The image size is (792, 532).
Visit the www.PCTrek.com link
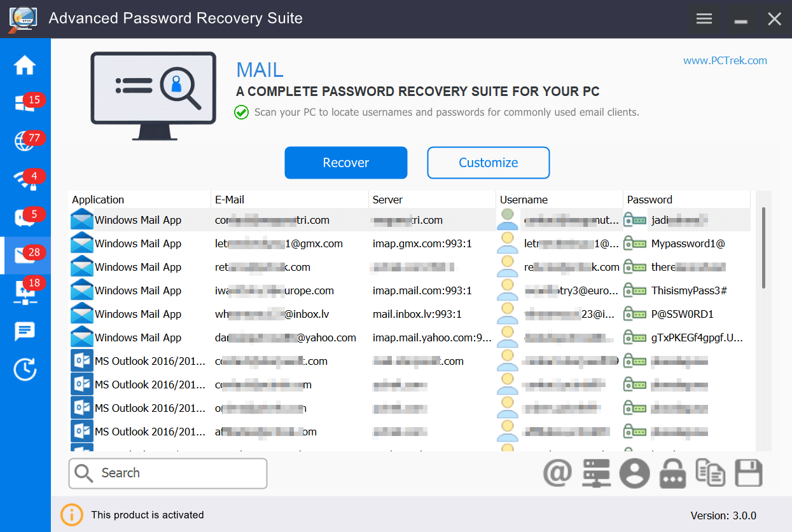click(x=725, y=61)
